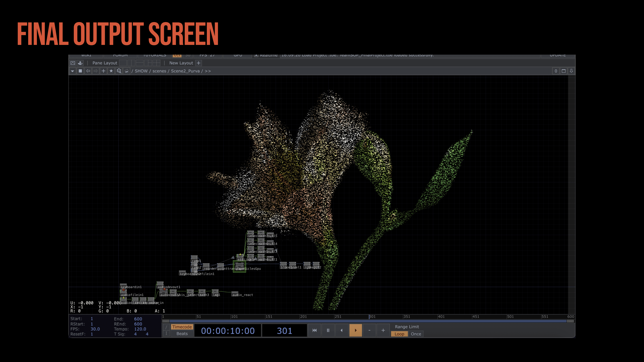Click the bookmark star icon
This screenshot has height=362, width=644.
(x=111, y=71)
